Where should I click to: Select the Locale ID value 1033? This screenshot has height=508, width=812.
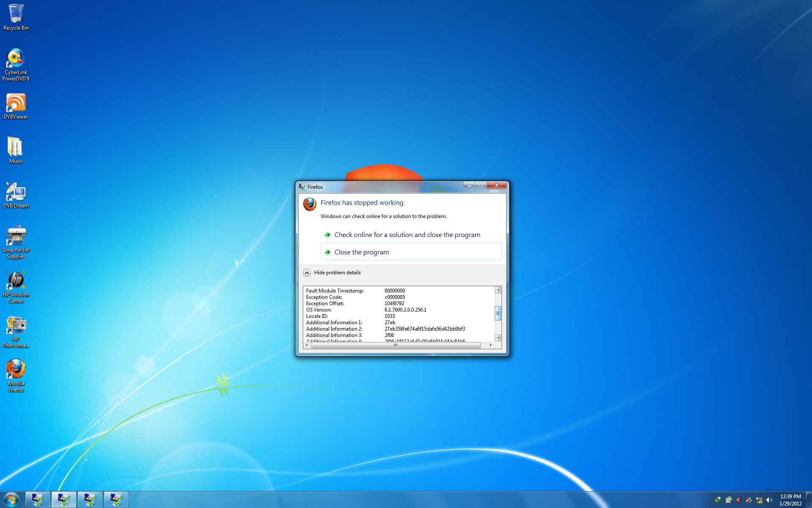[x=390, y=316]
